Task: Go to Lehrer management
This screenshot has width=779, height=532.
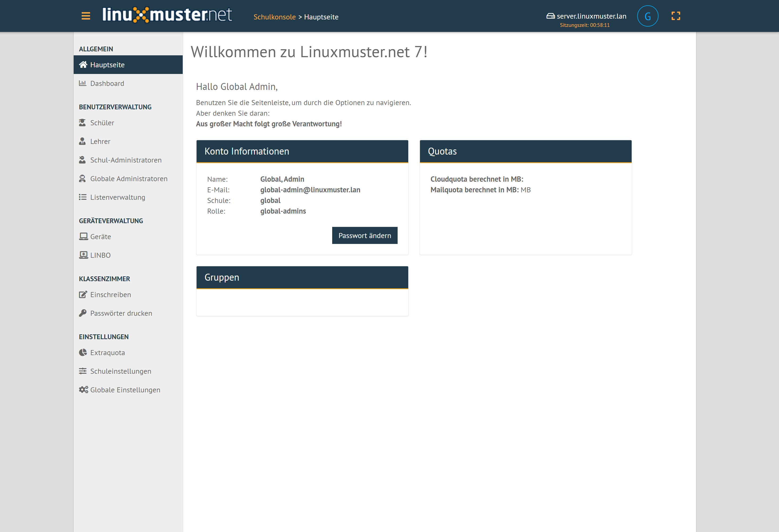Action: [128, 141]
